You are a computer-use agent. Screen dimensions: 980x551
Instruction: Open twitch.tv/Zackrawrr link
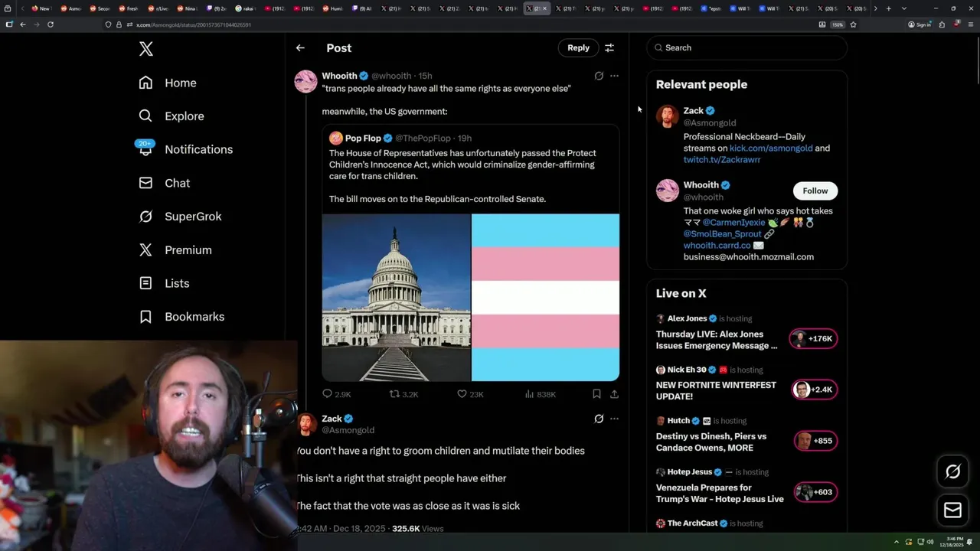click(x=722, y=159)
